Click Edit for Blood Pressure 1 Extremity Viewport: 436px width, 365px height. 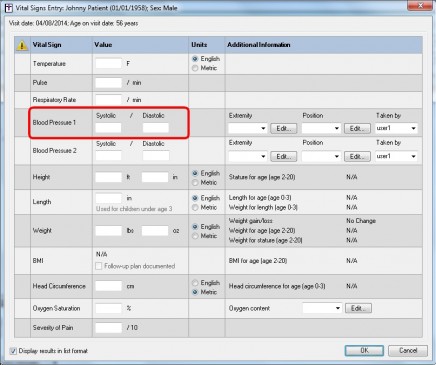click(283, 128)
